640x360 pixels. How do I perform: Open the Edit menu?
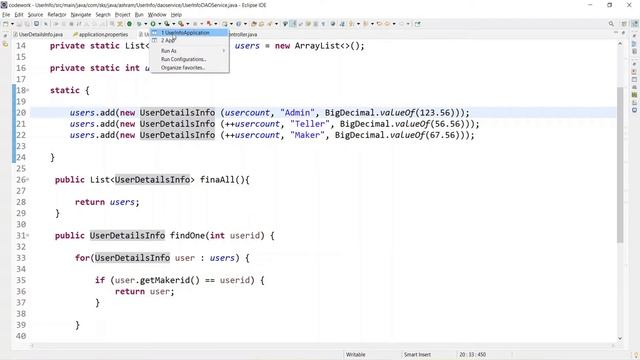pyautogui.click(x=19, y=14)
